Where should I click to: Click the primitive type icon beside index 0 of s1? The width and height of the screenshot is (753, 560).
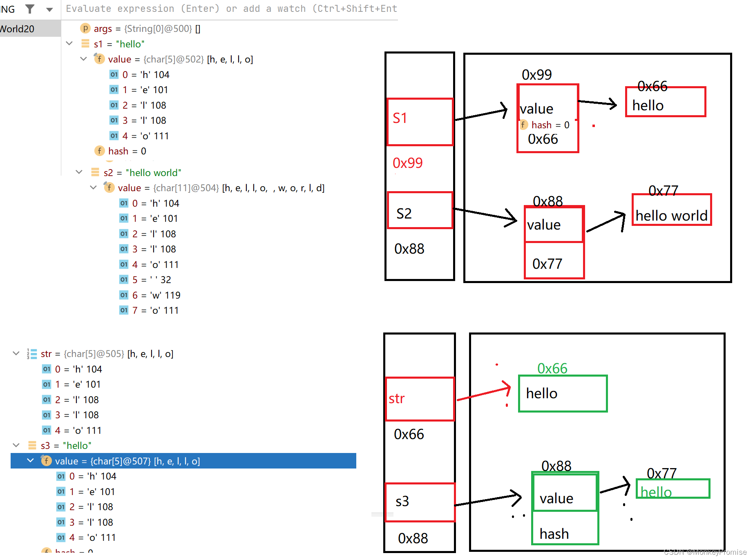pos(114,74)
